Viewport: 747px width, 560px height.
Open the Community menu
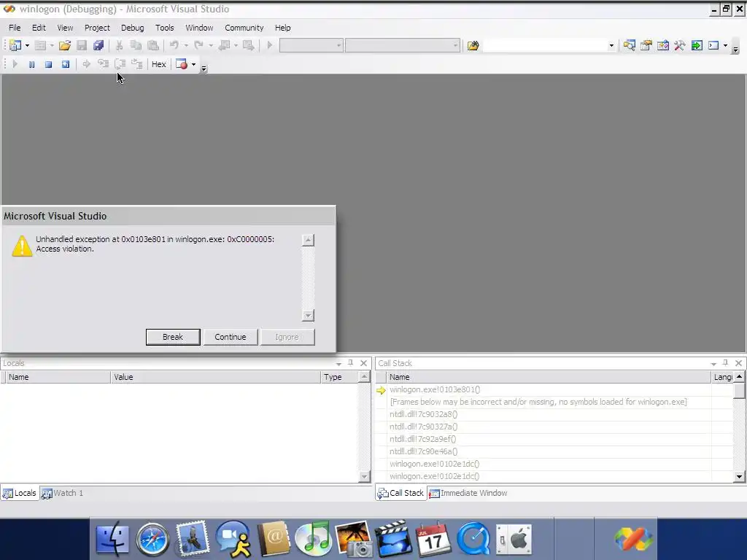coord(244,28)
